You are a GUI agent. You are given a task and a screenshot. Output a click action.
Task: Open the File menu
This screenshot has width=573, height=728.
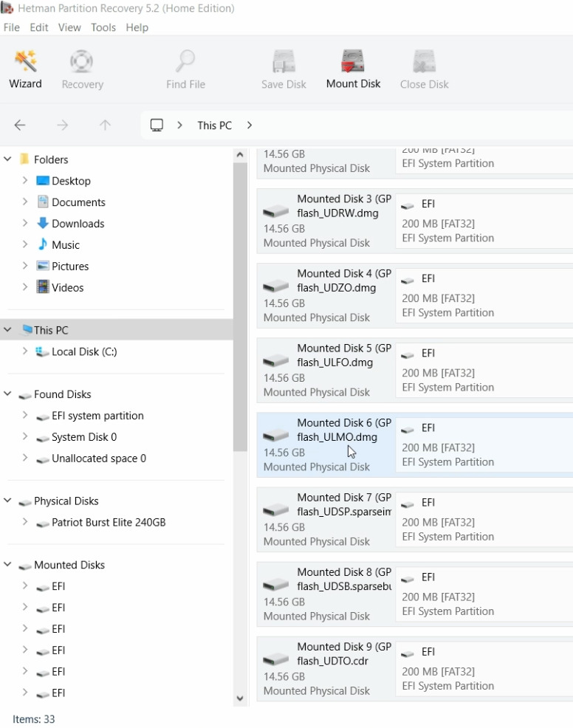pyautogui.click(x=12, y=27)
